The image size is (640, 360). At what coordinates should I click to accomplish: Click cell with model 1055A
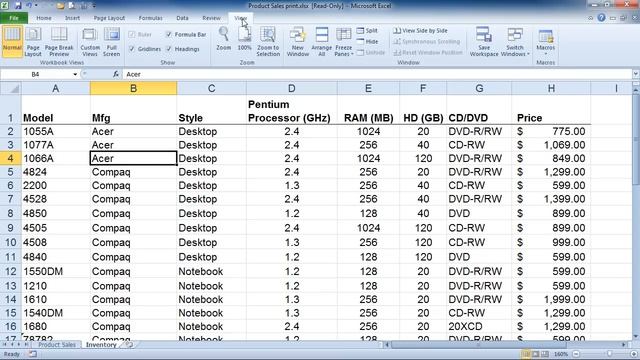56,131
